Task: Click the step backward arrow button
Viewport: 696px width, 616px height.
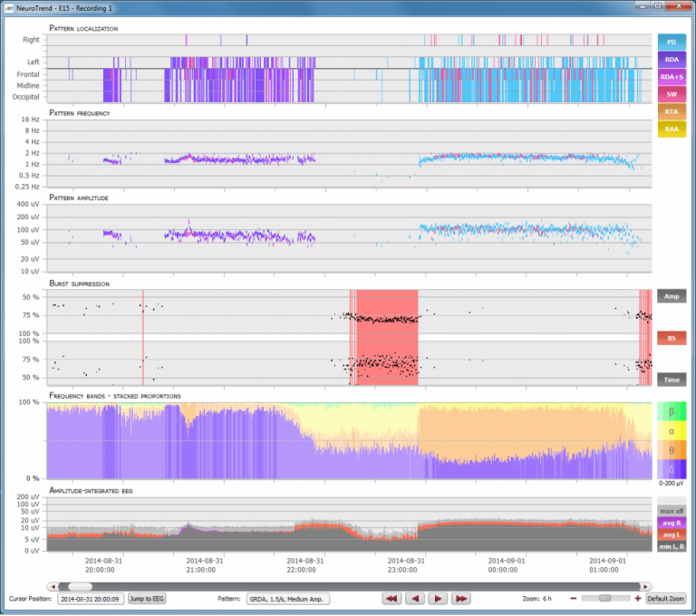Action: [415, 599]
